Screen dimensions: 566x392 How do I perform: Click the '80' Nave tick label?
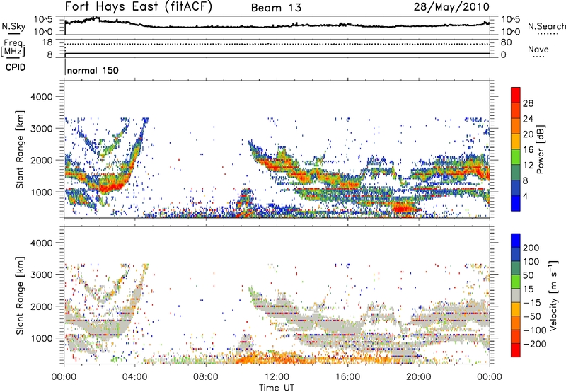pyautogui.click(x=506, y=42)
